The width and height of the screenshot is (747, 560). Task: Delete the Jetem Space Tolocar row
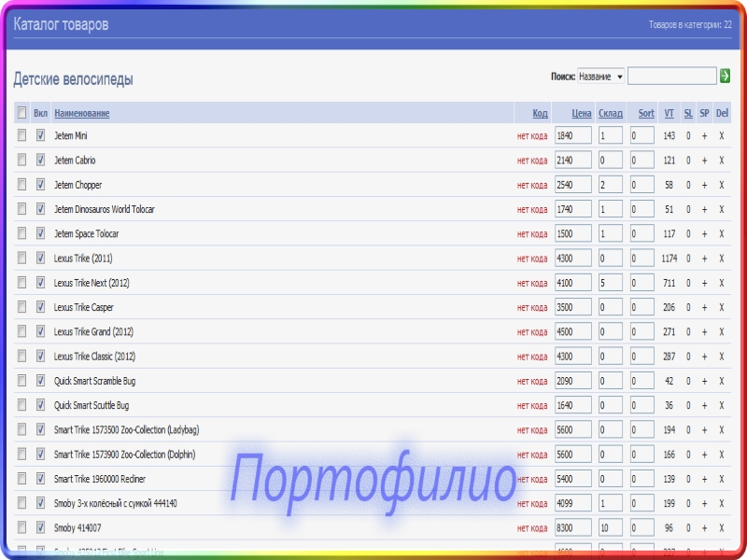point(721,234)
